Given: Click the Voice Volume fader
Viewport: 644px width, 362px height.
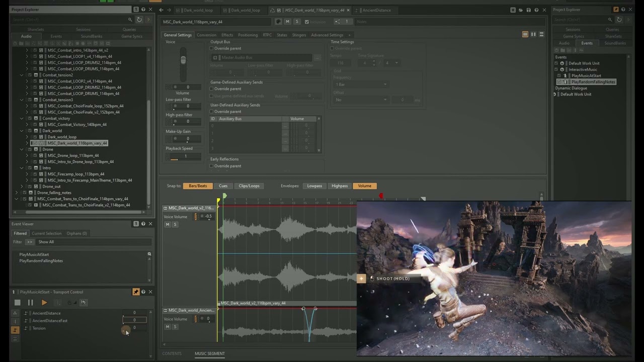Looking at the screenshot, I should click(183, 60).
